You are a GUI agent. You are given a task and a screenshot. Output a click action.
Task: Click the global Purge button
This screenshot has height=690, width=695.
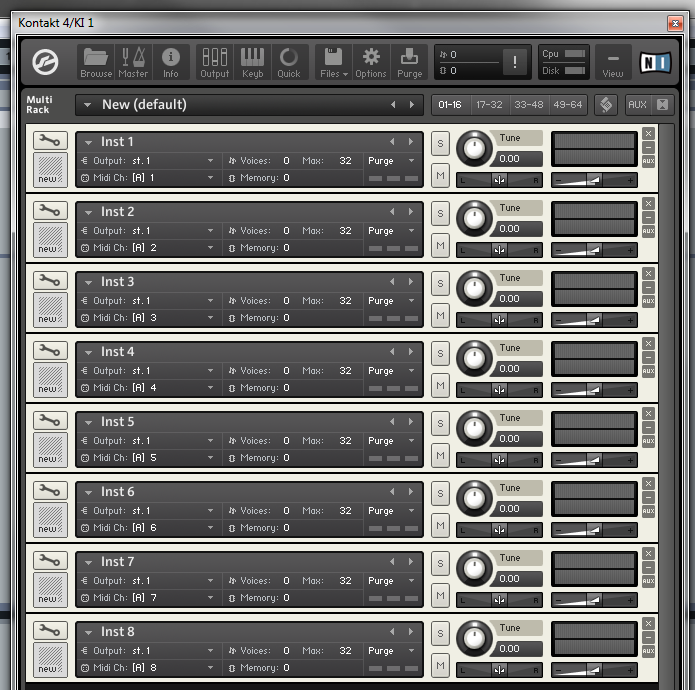coord(409,62)
